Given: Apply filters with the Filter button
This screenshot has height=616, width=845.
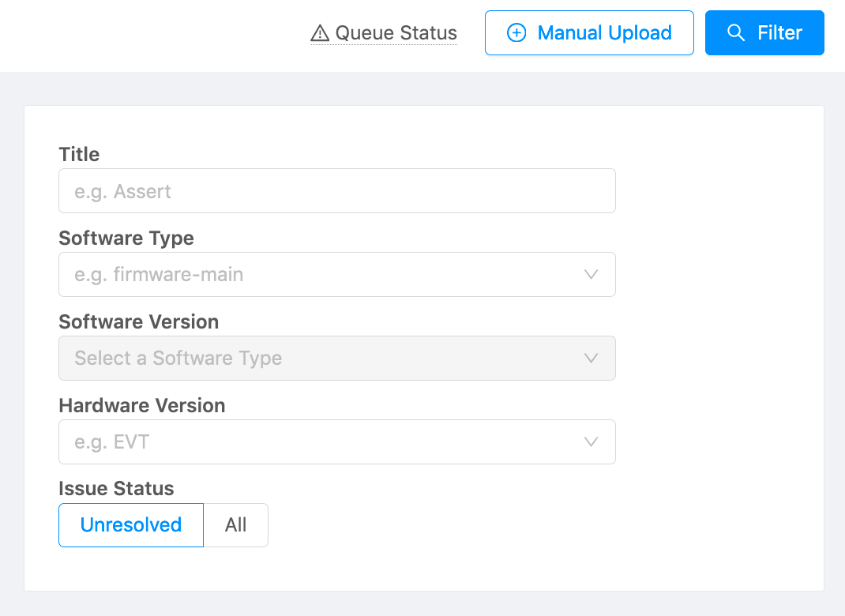Looking at the screenshot, I should (x=764, y=33).
